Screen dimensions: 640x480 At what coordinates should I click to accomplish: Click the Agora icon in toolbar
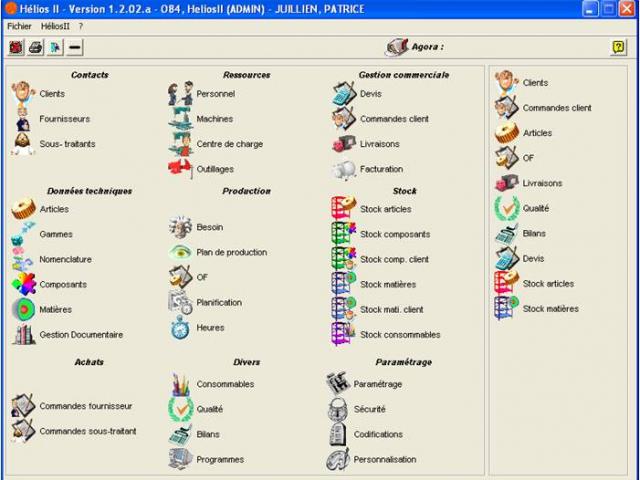(397, 47)
